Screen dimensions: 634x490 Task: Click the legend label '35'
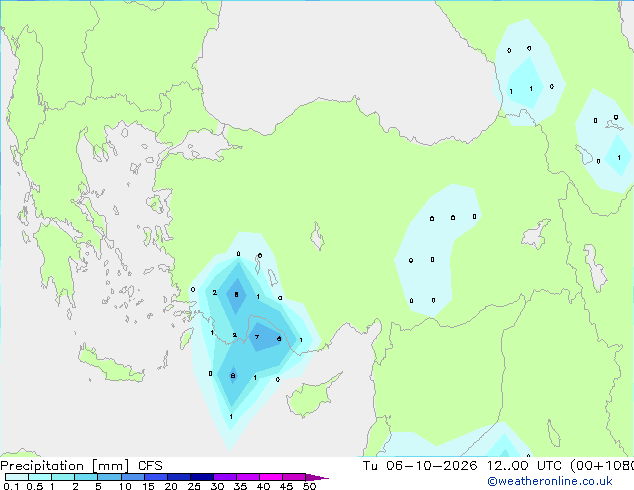(x=240, y=486)
